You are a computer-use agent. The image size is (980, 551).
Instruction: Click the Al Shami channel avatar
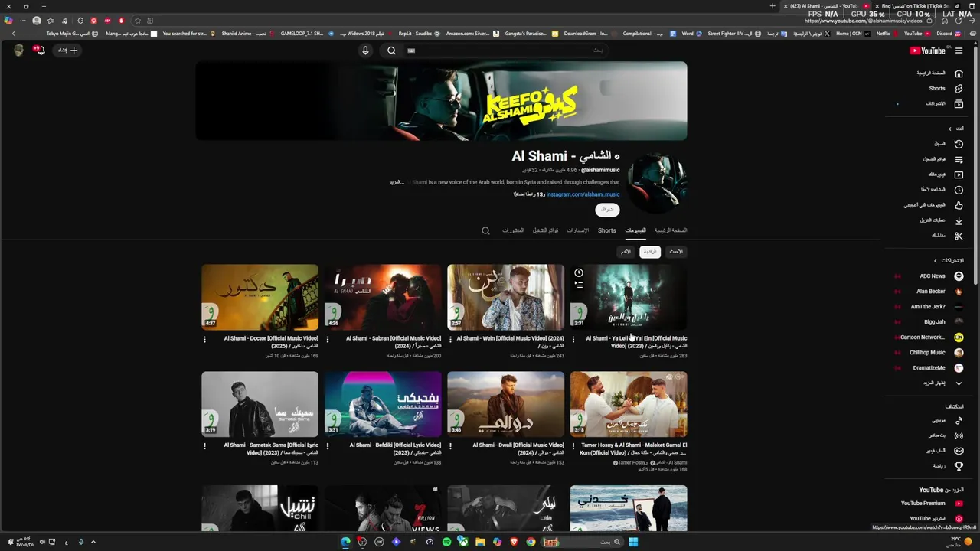pos(657,183)
